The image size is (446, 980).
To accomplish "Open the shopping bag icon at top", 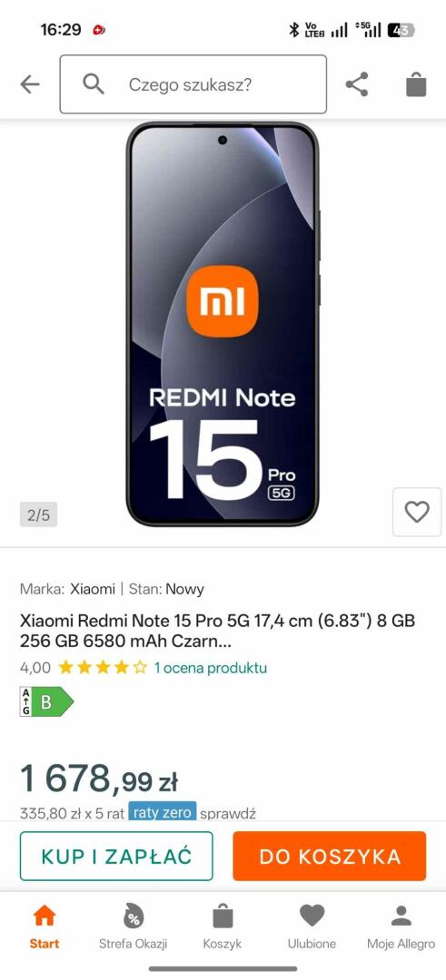I will (x=416, y=84).
